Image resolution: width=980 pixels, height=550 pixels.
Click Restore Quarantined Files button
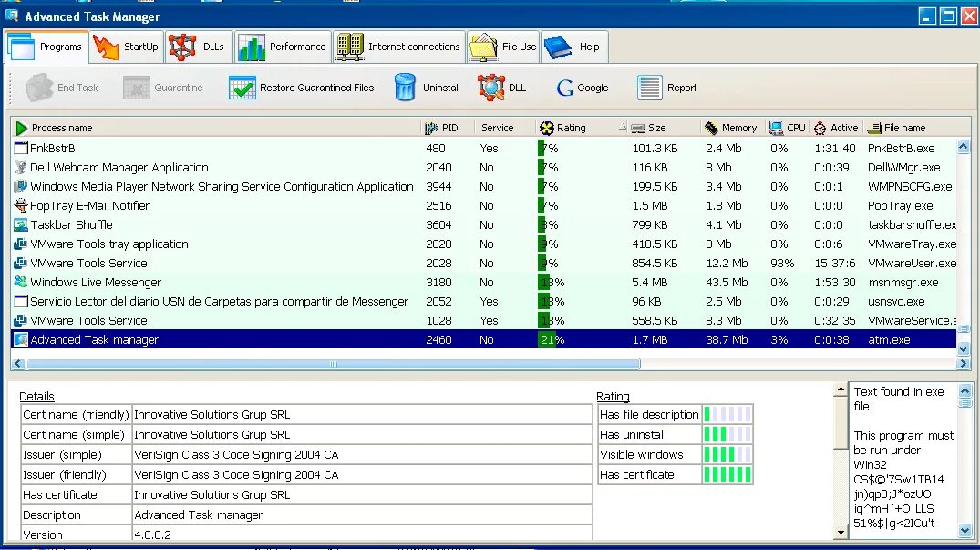[x=301, y=88]
